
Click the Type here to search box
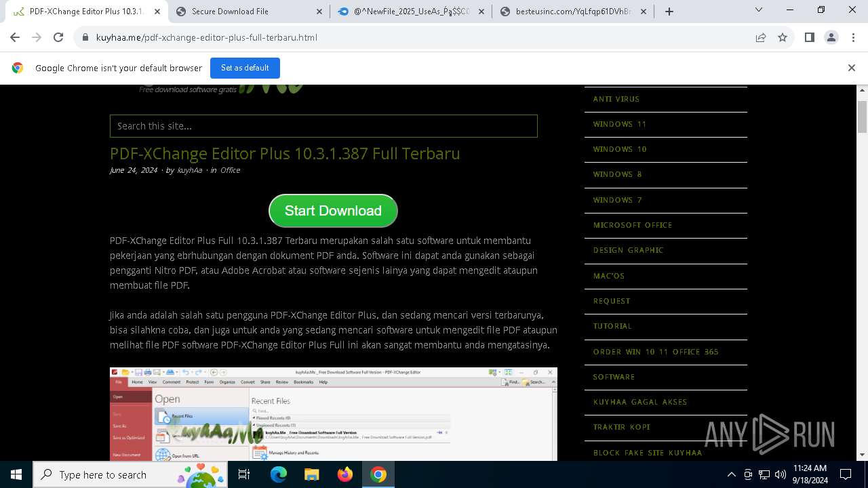[x=132, y=474]
